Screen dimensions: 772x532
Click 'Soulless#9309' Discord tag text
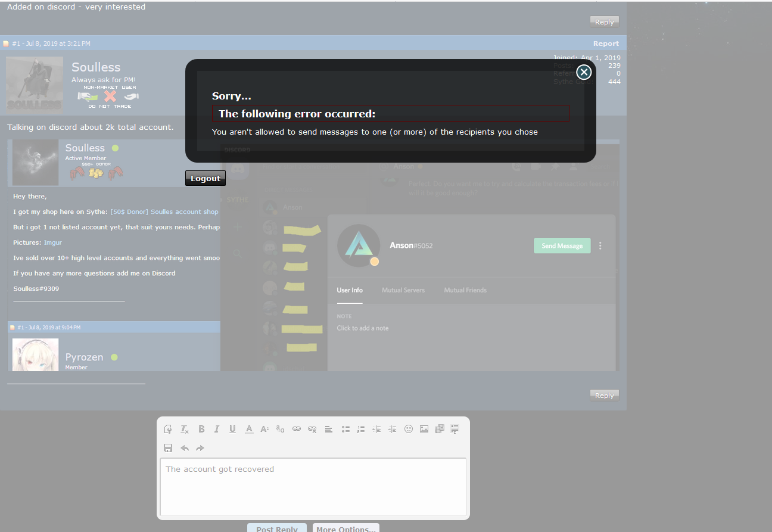(36, 288)
